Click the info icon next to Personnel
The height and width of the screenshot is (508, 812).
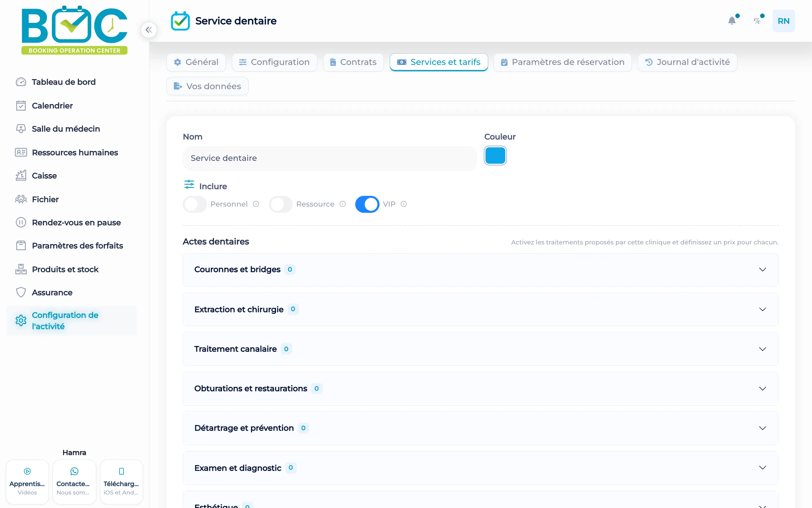tap(256, 204)
